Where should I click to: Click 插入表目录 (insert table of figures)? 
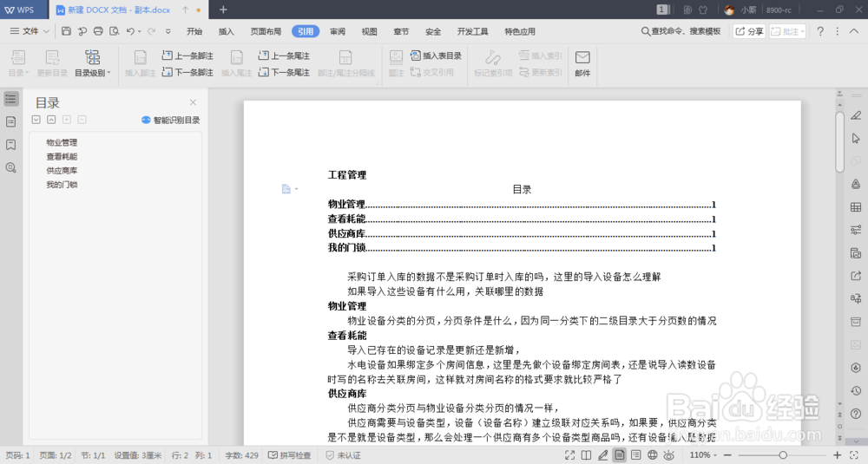[x=436, y=56]
